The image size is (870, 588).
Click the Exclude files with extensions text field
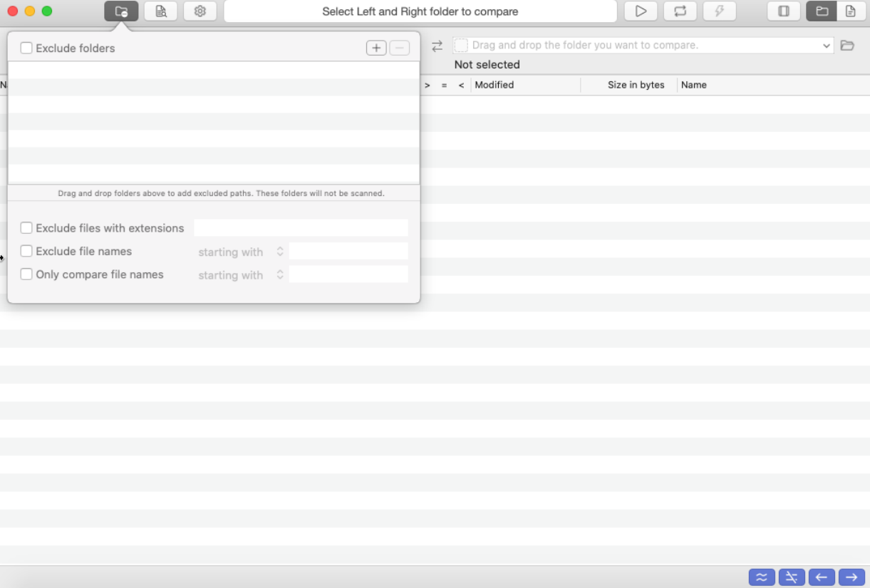301,228
